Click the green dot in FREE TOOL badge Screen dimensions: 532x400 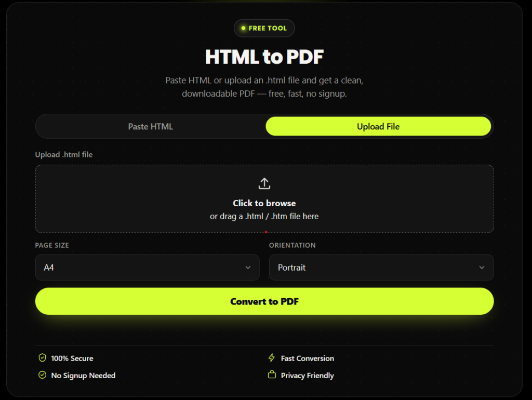click(x=243, y=28)
